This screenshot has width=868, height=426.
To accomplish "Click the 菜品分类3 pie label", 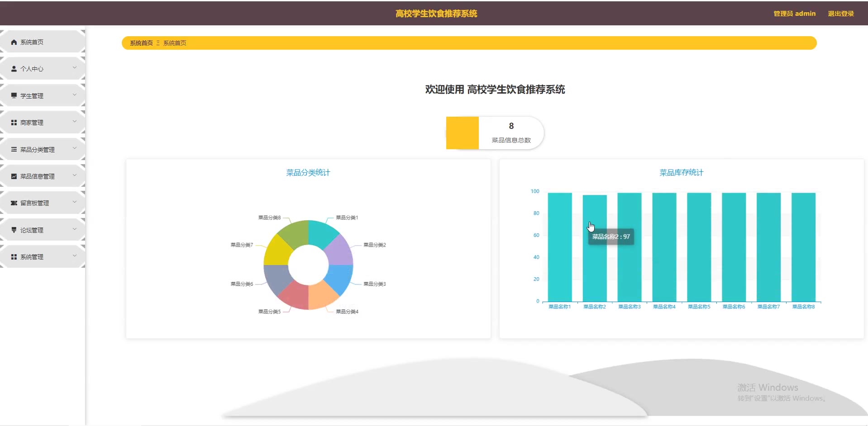I will click(x=375, y=284).
